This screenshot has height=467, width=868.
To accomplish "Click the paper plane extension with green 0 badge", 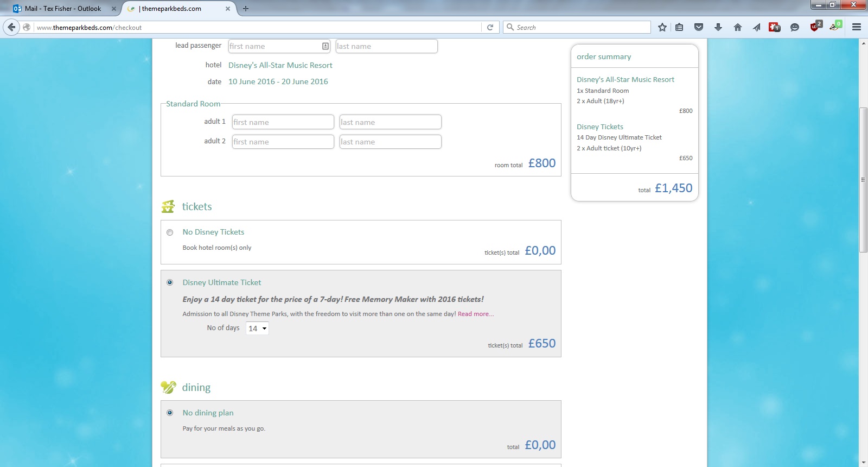I will pyautogui.click(x=835, y=26).
